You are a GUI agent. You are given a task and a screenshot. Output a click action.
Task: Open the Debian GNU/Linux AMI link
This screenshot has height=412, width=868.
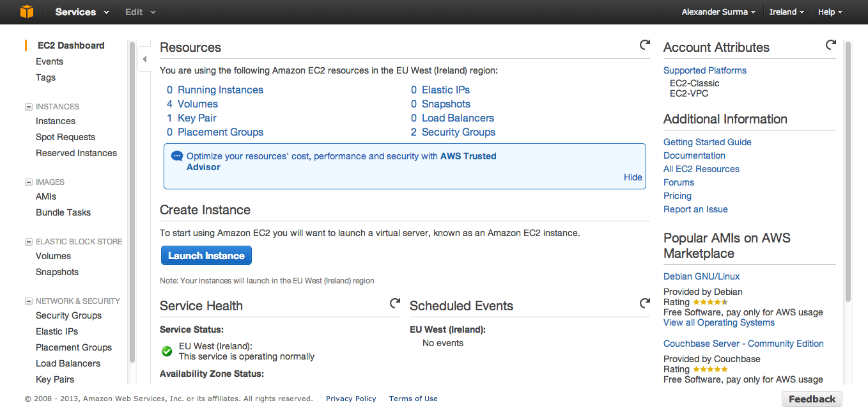(x=702, y=276)
